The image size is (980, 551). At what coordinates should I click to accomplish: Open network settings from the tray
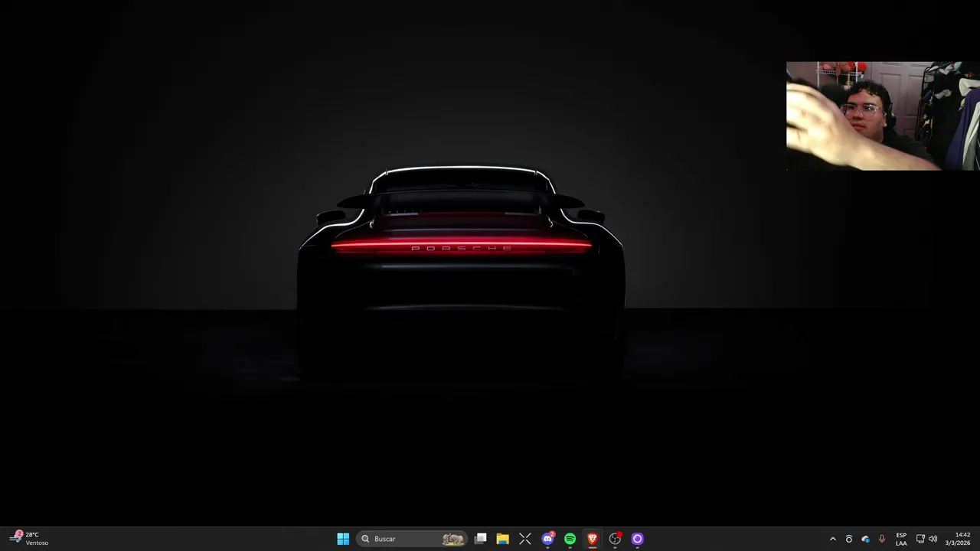[920, 539]
